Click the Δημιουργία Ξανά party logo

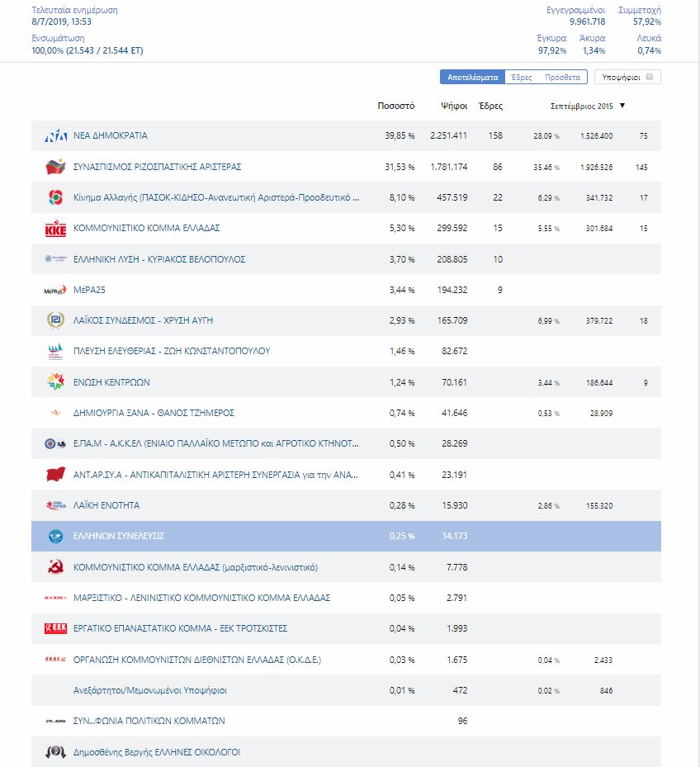tap(55, 413)
